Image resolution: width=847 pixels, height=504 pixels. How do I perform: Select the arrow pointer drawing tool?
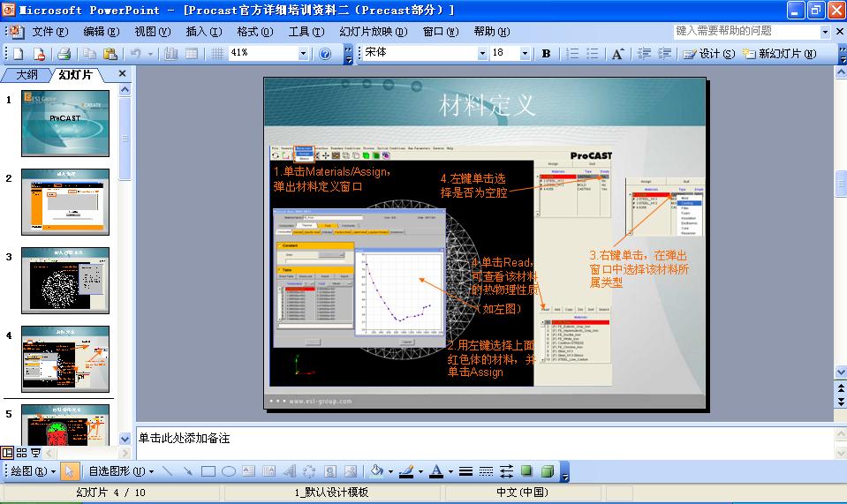[x=69, y=471]
